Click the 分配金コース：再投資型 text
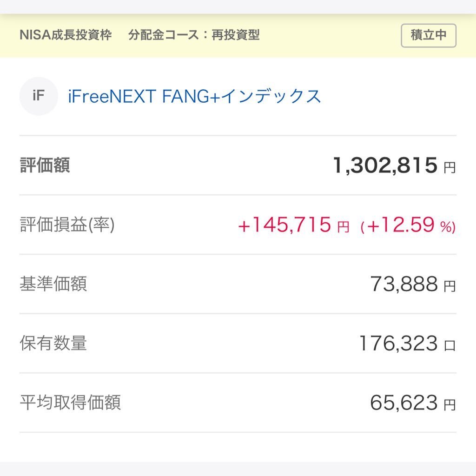Viewport: 476px width, 476px height. click(x=194, y=35)
